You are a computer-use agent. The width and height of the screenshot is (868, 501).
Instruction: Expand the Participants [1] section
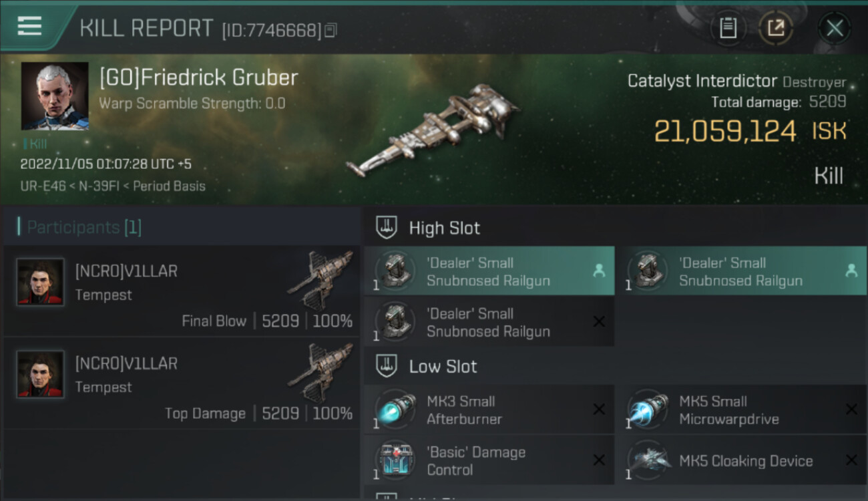tap(80, 227)
